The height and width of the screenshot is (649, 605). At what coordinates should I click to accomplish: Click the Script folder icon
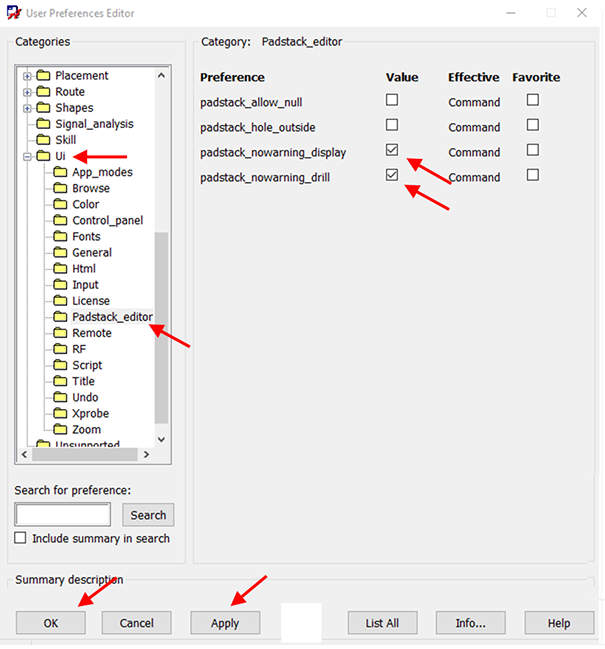click(60, 366)
